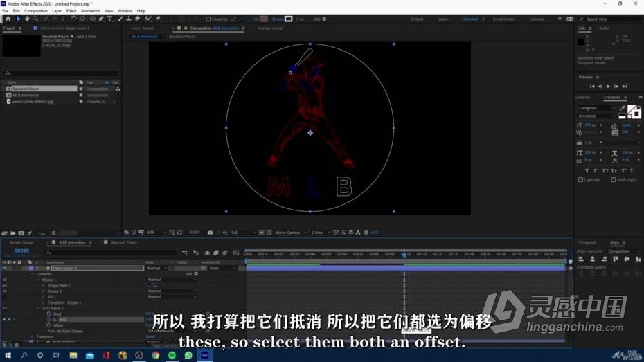Select the Type tool
Viewport: 644px width, 362px height.
[109, 19]
